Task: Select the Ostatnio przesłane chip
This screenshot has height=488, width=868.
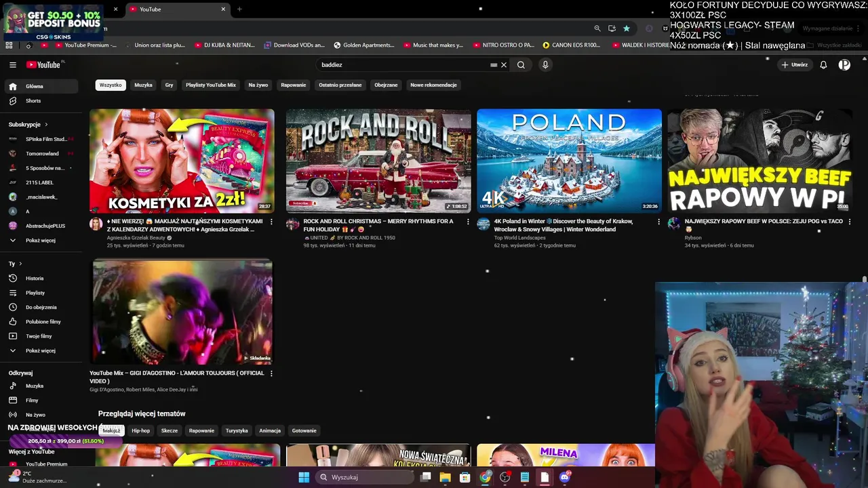Action: 340,85
